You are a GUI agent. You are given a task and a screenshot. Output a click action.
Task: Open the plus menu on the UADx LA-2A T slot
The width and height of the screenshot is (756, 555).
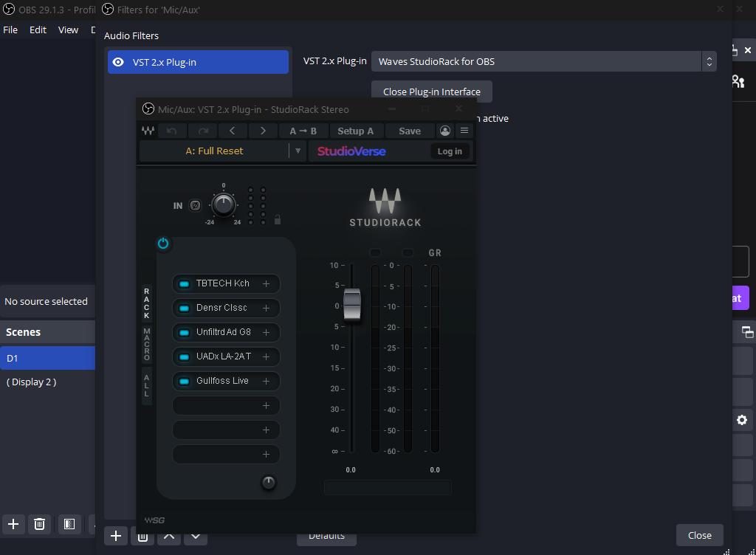click(x=266, y=356)
